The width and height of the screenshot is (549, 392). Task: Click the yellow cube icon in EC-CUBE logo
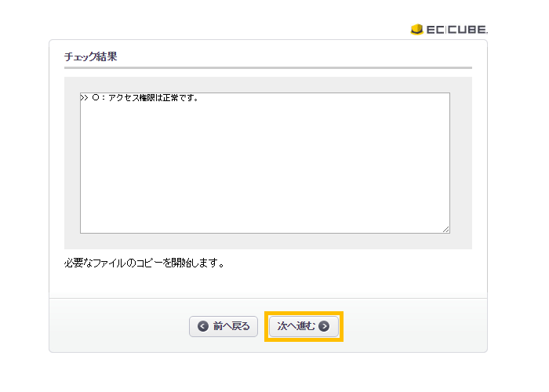point(416,30)
